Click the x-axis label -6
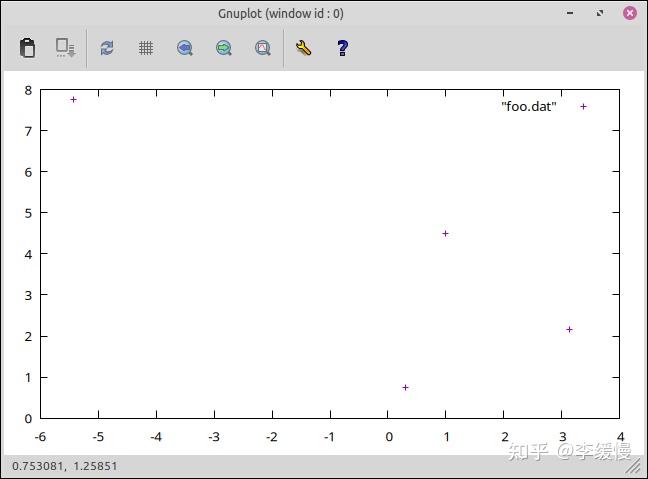This screenshot has width=648, height=479. (x=40, y=437)
